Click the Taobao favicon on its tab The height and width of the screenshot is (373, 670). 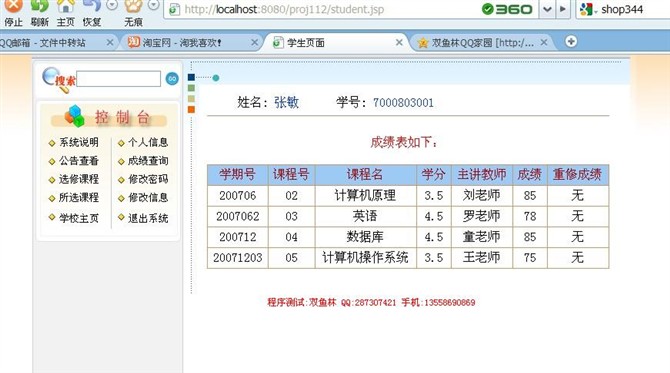coord(134,42)
